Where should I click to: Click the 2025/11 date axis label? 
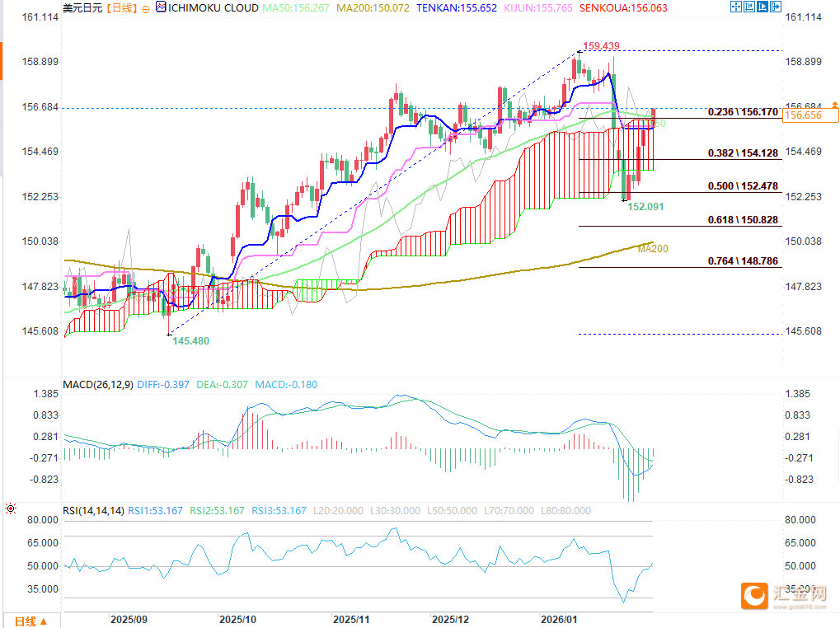pos(351,620)
